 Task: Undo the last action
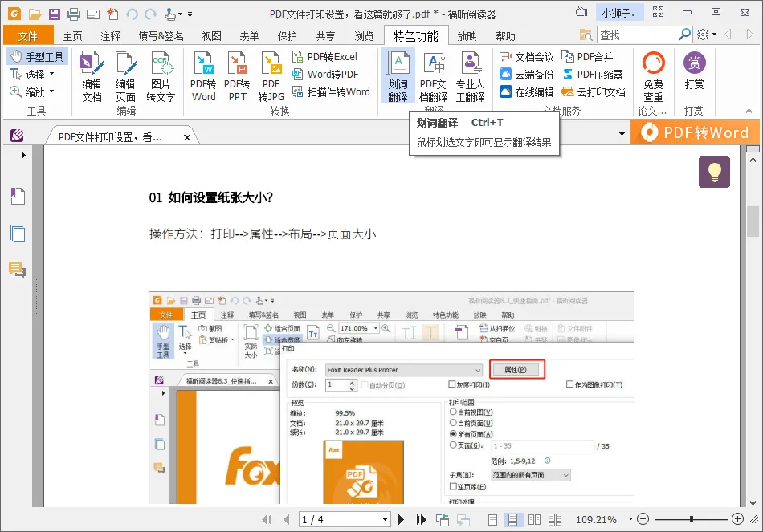click(x=132, y=14)
